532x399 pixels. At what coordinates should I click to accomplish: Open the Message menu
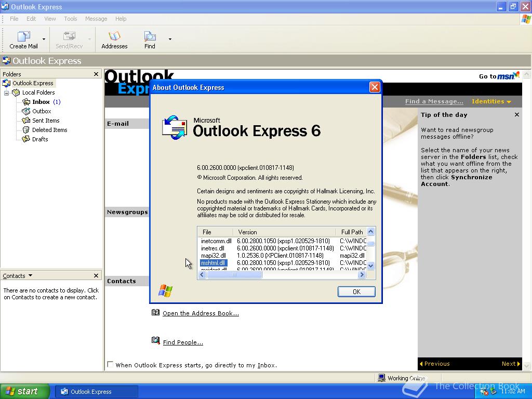tap(96, 19)
